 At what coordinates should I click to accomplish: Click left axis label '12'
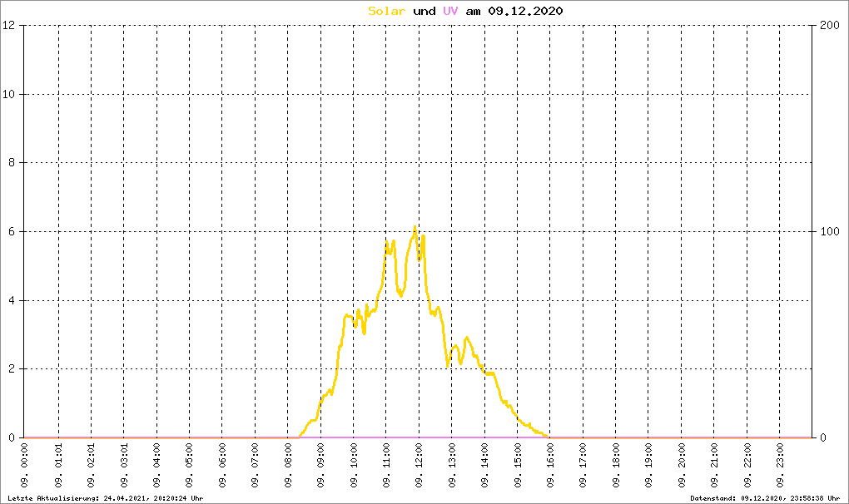coord(8,25)
